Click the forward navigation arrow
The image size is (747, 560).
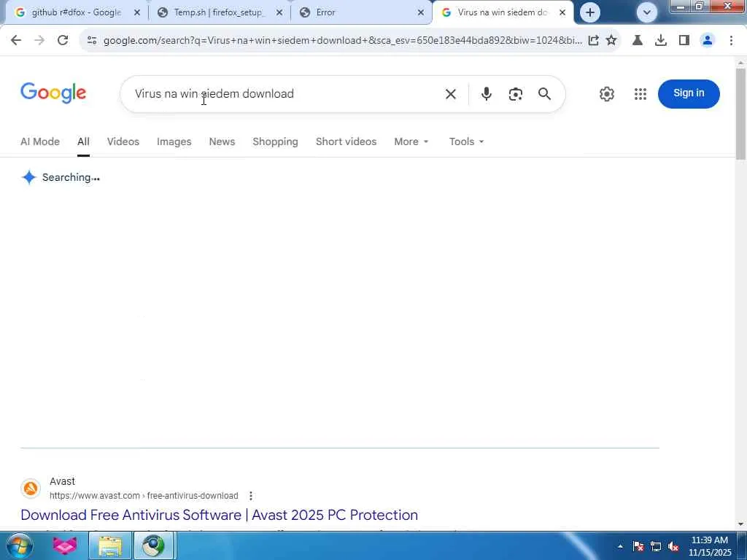[39, 41]
